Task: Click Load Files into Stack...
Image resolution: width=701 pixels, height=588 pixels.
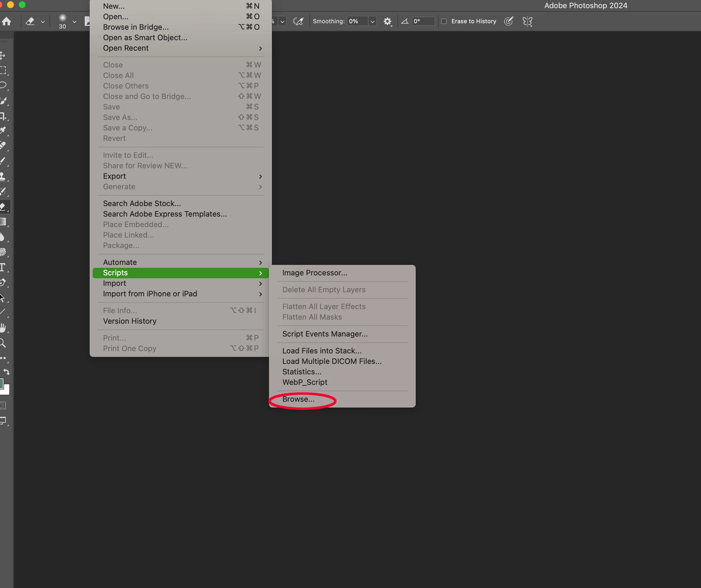Action: (322, 351)
